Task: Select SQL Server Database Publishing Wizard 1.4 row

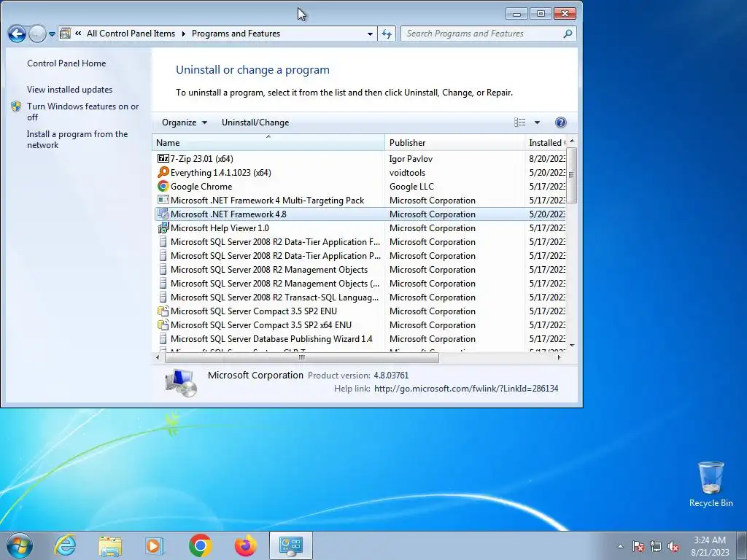Action: 360,338
